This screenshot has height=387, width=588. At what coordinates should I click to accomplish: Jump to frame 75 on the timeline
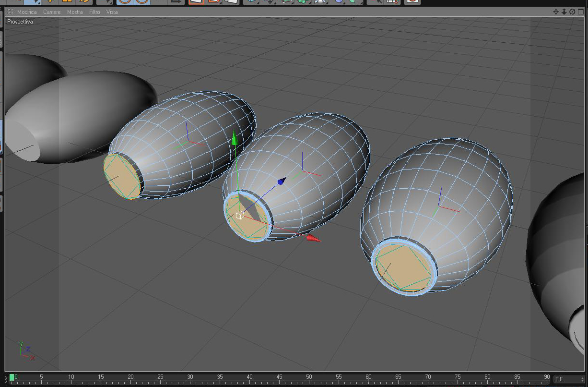coord(458,377)
